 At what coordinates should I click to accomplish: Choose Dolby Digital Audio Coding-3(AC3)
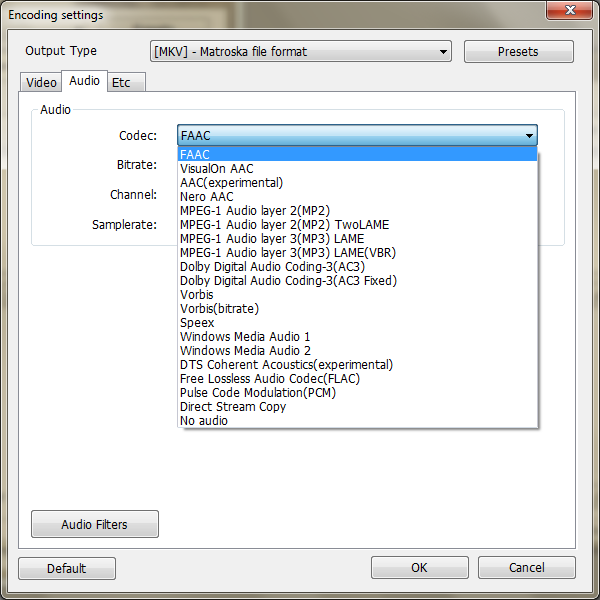pyautogui.click(x=357, y=267)
